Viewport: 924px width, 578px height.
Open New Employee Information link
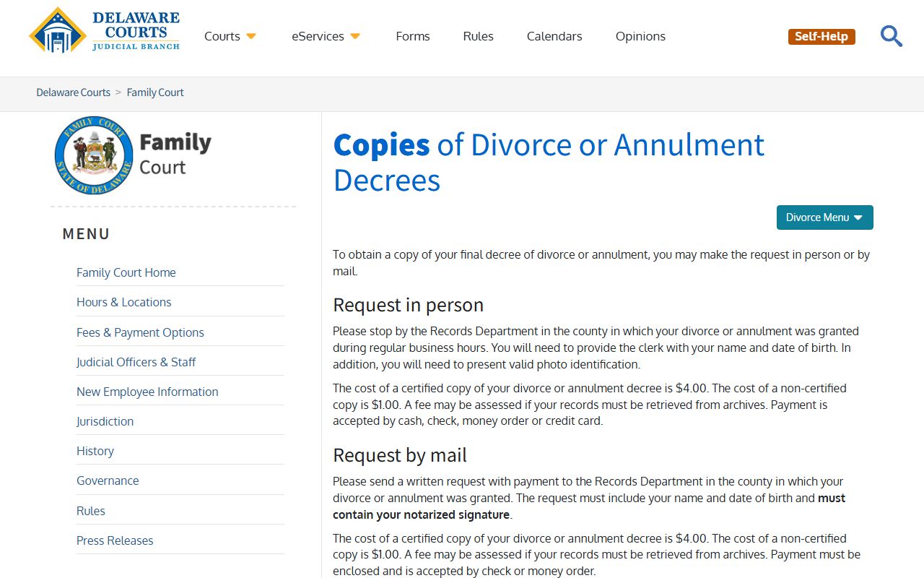click(x=147, y=392)
